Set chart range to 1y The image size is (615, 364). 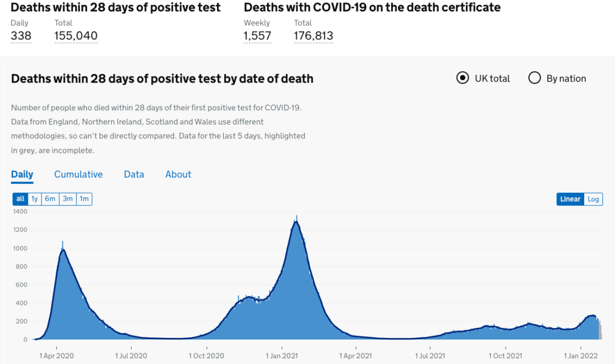coord(35,199)
